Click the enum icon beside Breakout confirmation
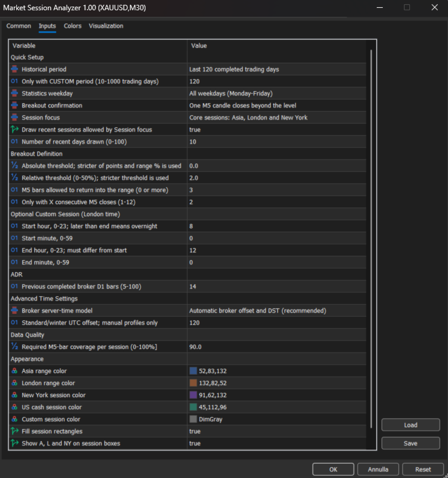 [x=14, y=106]
